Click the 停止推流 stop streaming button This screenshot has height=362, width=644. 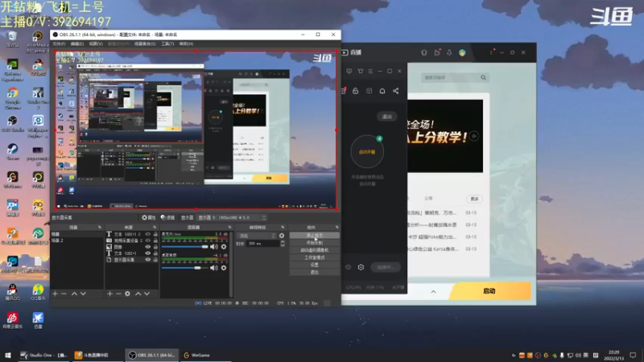[x=314, y=236]
